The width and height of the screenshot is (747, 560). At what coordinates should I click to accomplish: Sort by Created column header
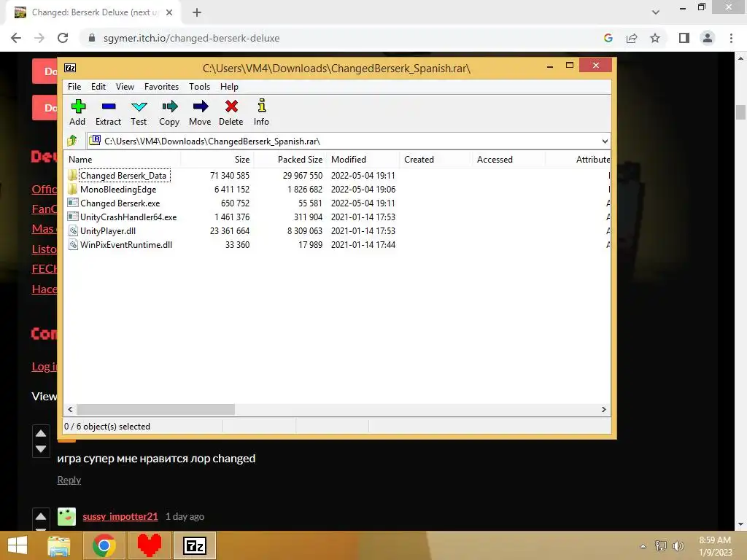436,160
